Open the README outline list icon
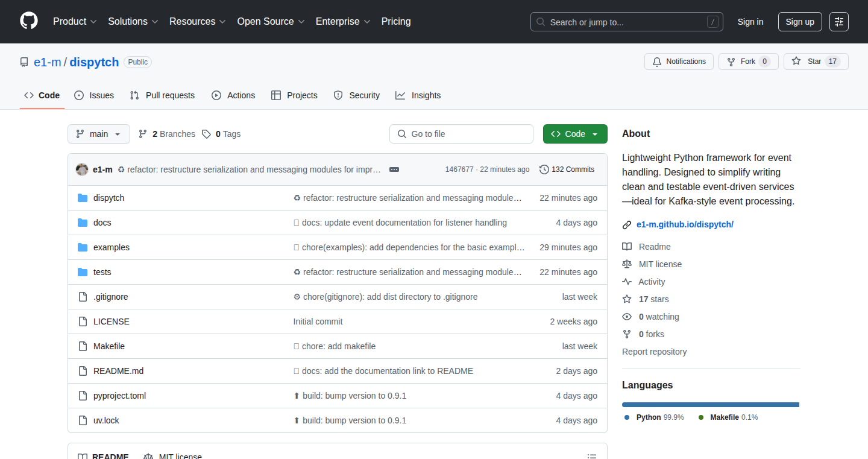Viewport: 868px width, 459px height. click(x=592, y=457)
